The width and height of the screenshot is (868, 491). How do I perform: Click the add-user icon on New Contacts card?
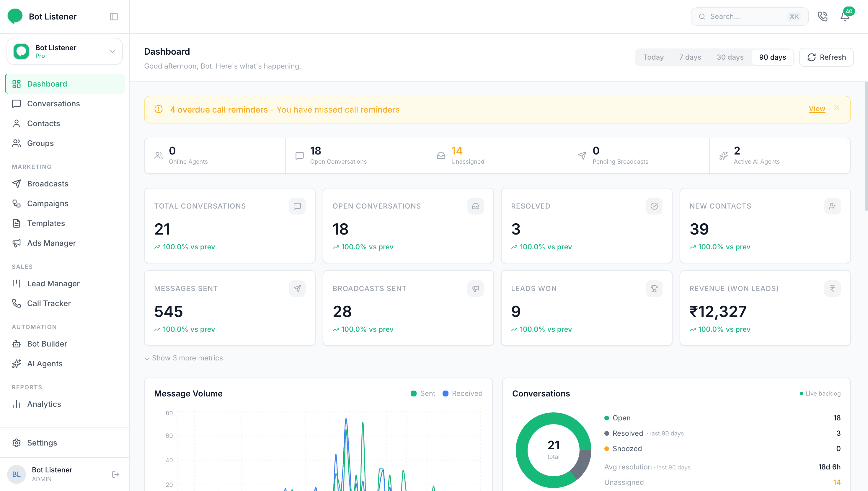[832, 206]
